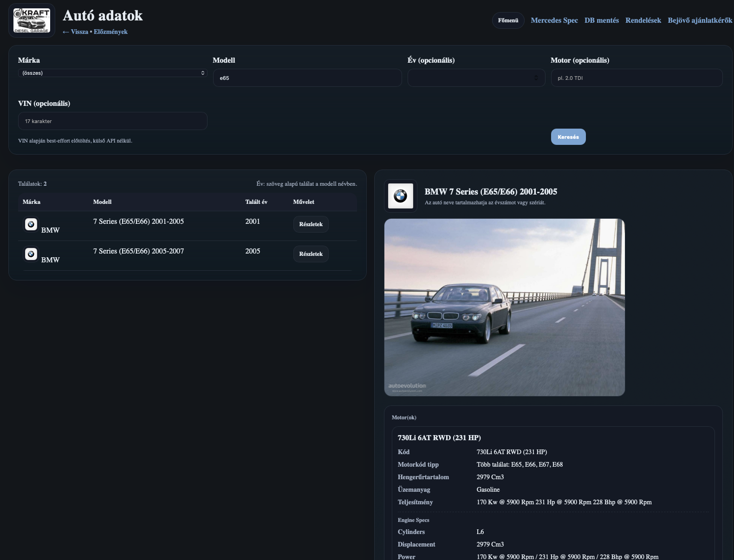Viewport: 734px width, 560px height.
Task: Show Részletek for 7 Series 2005-2007
Action: 311,254
